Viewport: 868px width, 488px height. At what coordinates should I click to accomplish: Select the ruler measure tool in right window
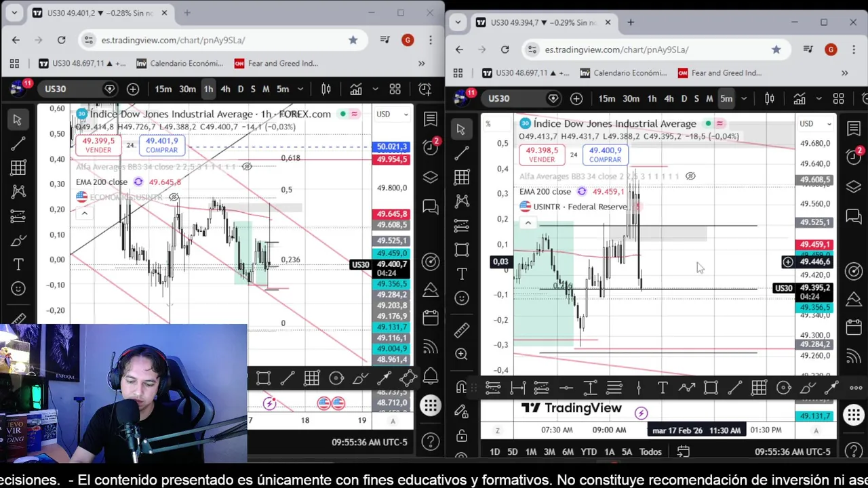[x=462, y=330]
